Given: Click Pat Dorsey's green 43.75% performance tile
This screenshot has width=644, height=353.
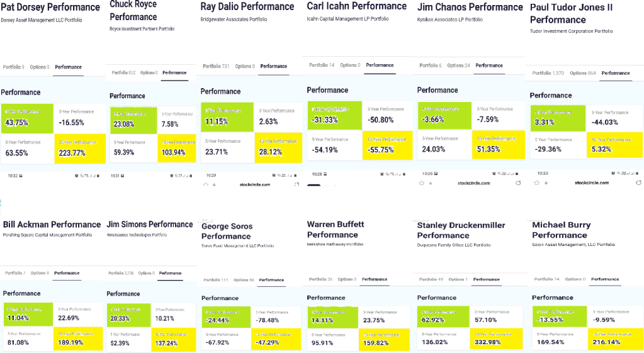Looking at the screenshot, I should 28,118.
